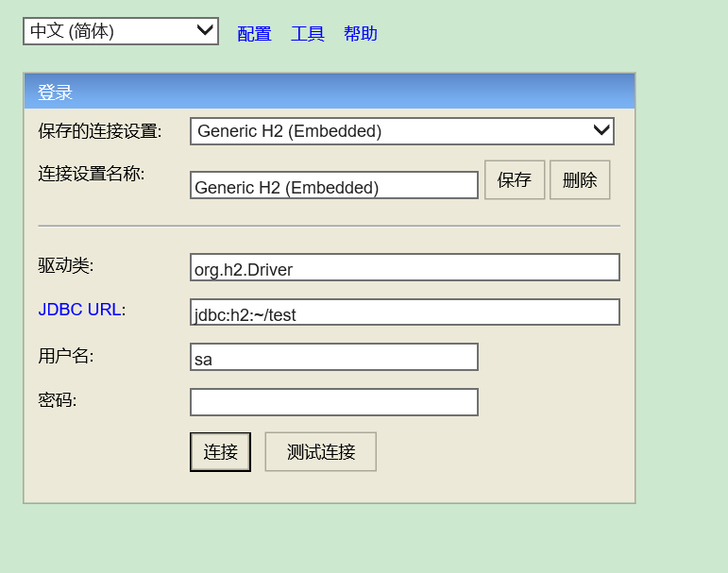The image size is (728, 573).
Task: Click the 保存的连接设置 label text
Action: tap(100, 131)
